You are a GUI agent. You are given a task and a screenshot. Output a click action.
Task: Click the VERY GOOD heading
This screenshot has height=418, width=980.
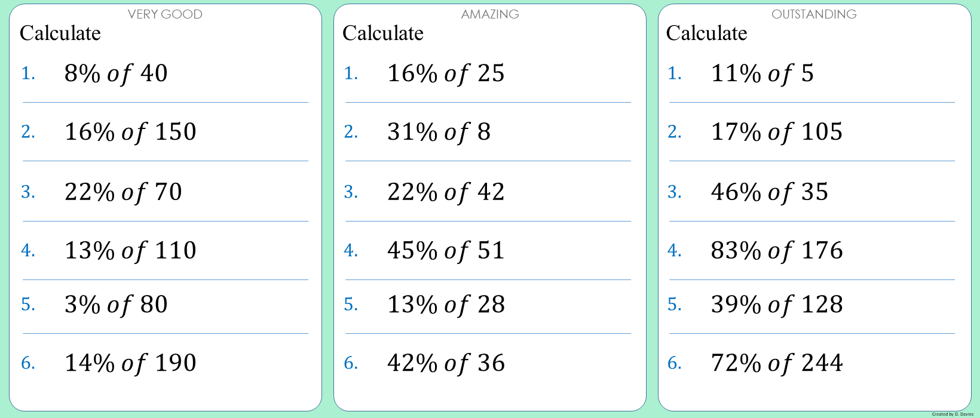coord(165,14)
